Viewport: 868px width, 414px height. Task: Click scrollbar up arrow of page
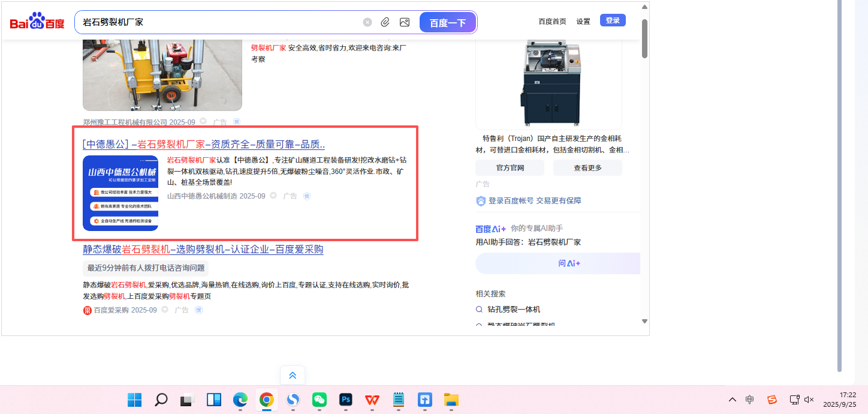point(644,8)
